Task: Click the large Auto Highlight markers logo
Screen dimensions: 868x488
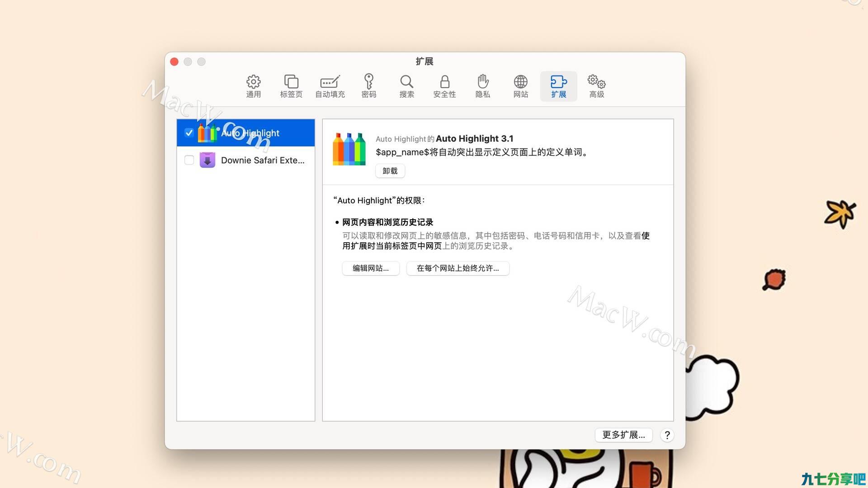Action: [349, 149]
